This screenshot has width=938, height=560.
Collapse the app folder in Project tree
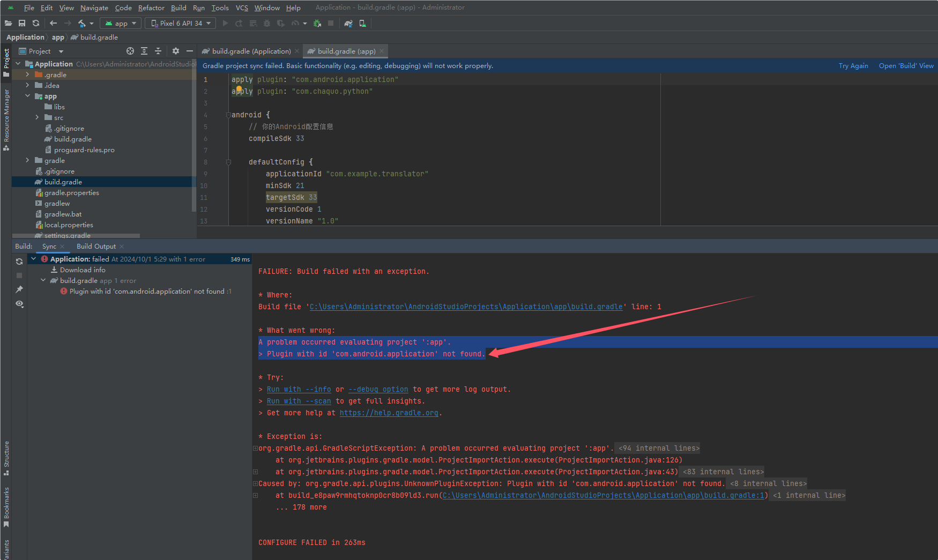pos(28,96)
